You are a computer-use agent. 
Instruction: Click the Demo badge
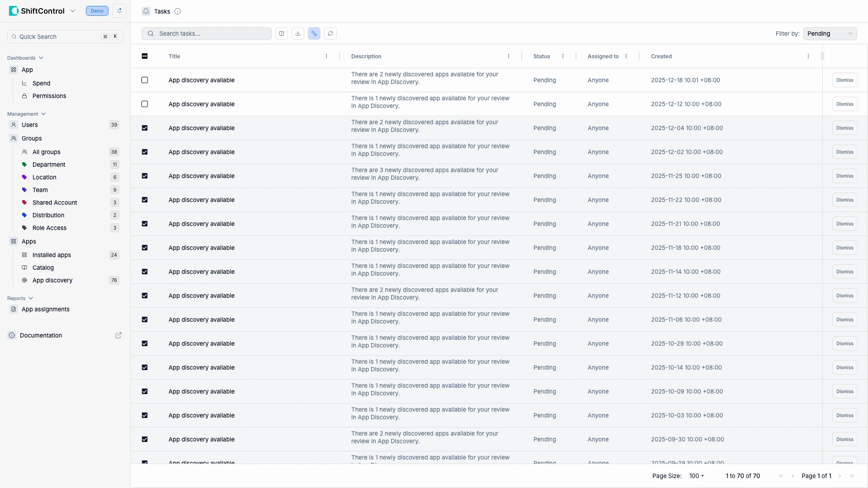(x=97, y=11)
